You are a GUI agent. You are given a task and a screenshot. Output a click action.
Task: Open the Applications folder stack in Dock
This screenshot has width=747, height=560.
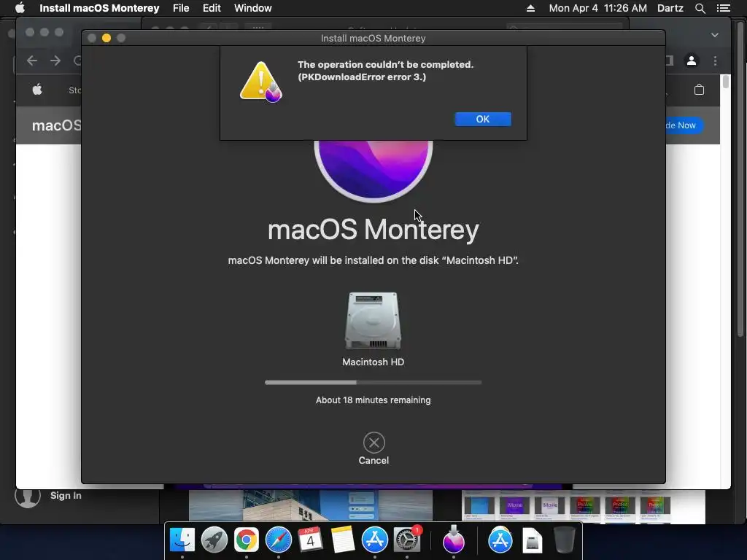pos(500,540)
